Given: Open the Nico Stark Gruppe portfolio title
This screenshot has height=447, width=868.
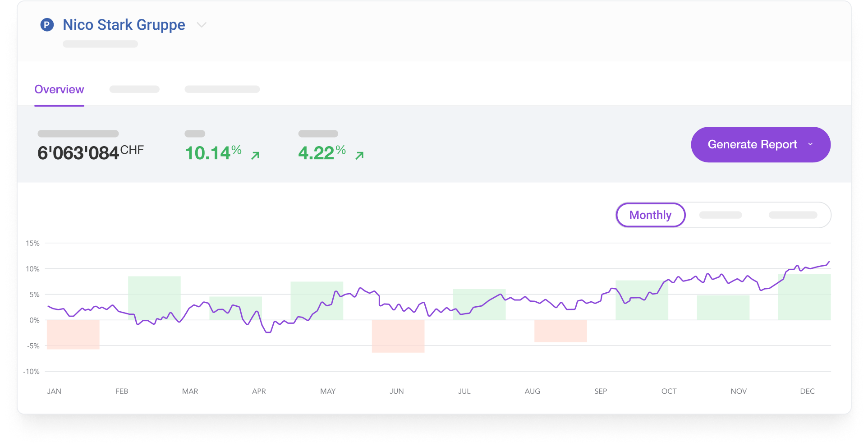Looking at the screenshot, I should [124, 25].
